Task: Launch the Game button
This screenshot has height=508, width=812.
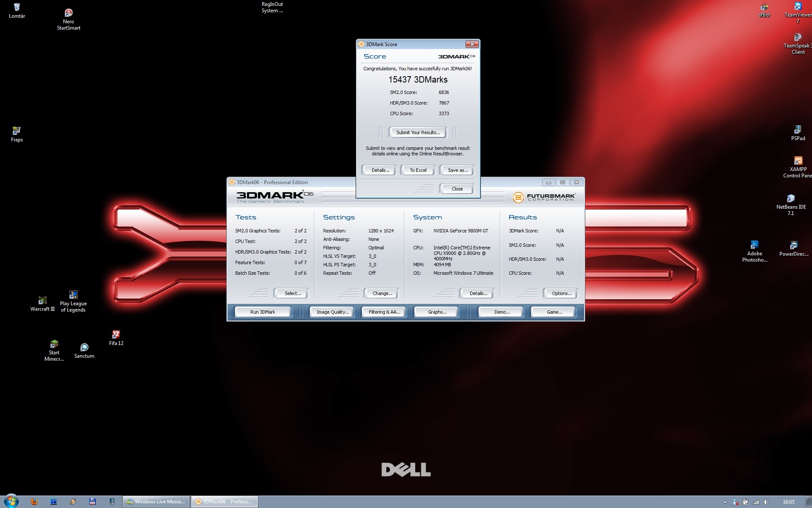Action: click(554, 312)
